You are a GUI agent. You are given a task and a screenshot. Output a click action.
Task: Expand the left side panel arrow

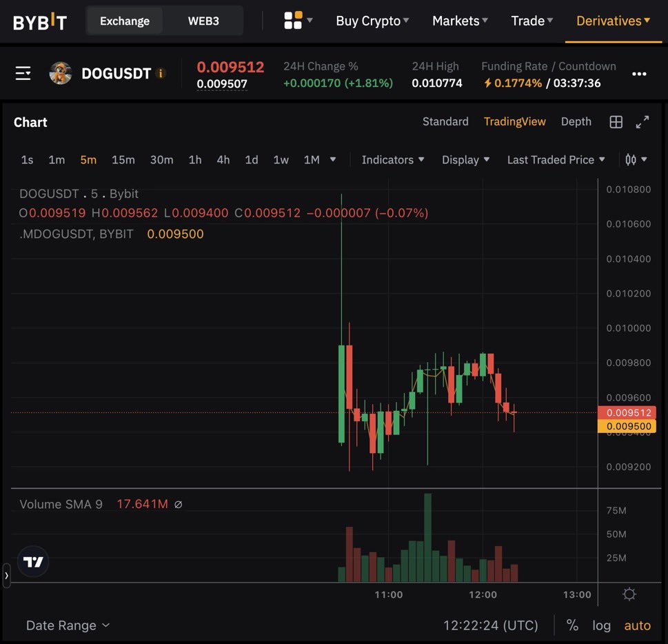[x=6, y=575]
